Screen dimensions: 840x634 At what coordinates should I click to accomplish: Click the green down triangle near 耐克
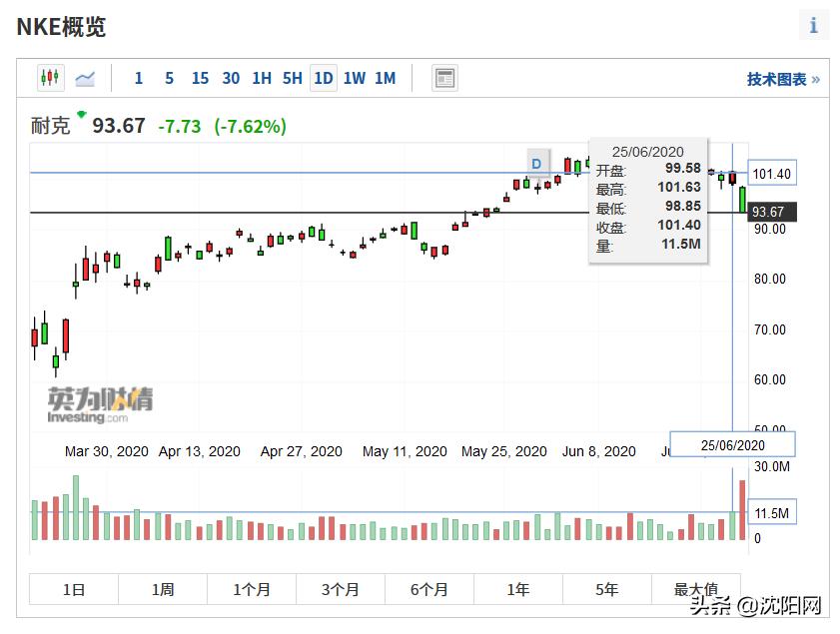[81, 115]
